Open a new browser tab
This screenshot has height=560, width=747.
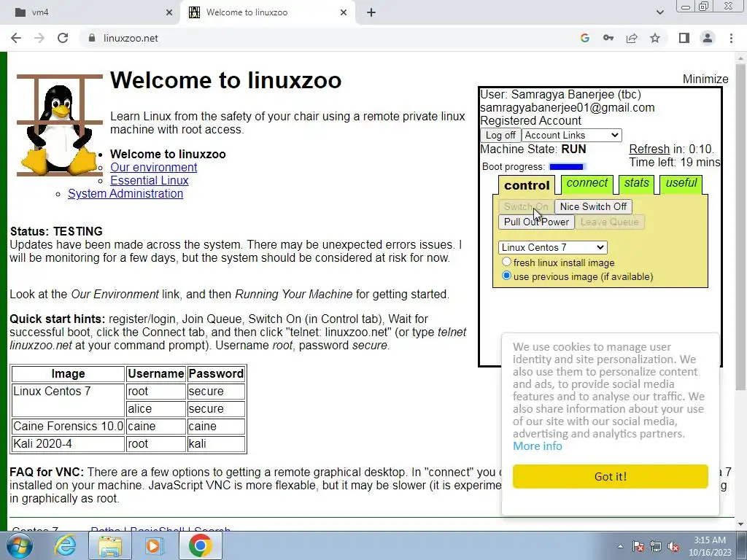(371, 12)
